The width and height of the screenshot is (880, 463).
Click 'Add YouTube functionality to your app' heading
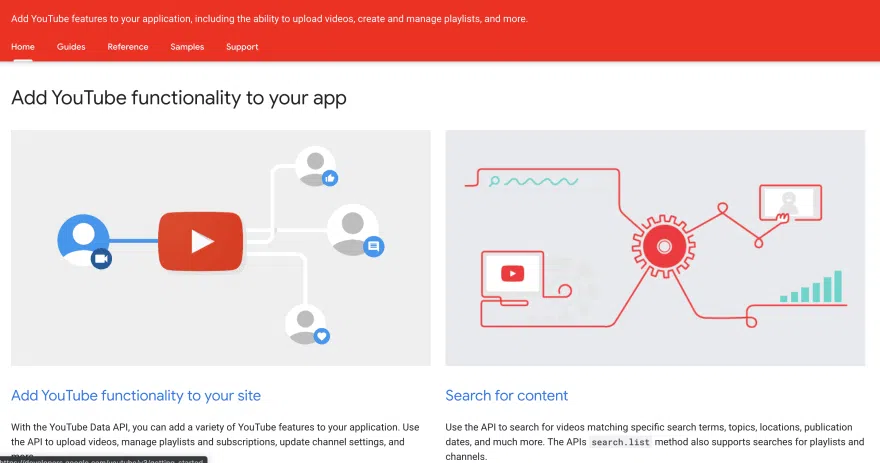tap(178, 98)
